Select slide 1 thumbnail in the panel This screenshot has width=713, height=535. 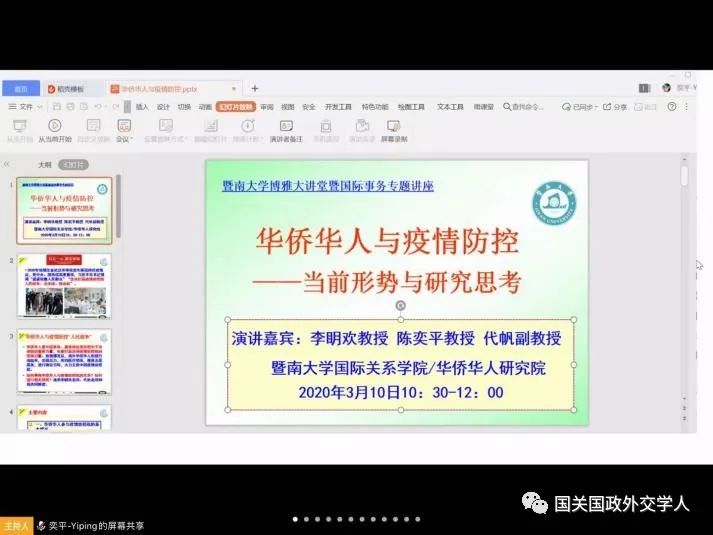tap(64, 210)
